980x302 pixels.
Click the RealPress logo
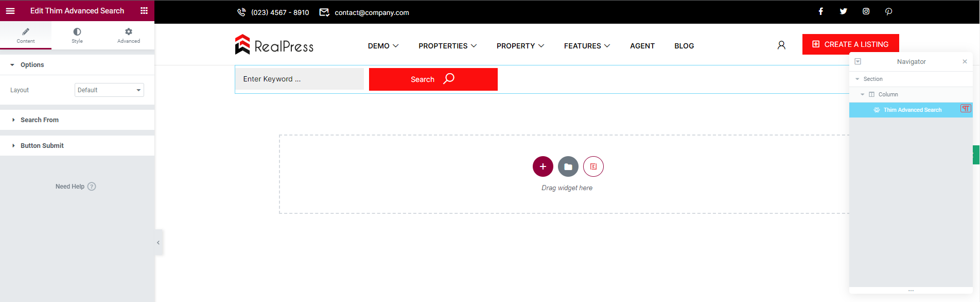click(x=274, y=45)
